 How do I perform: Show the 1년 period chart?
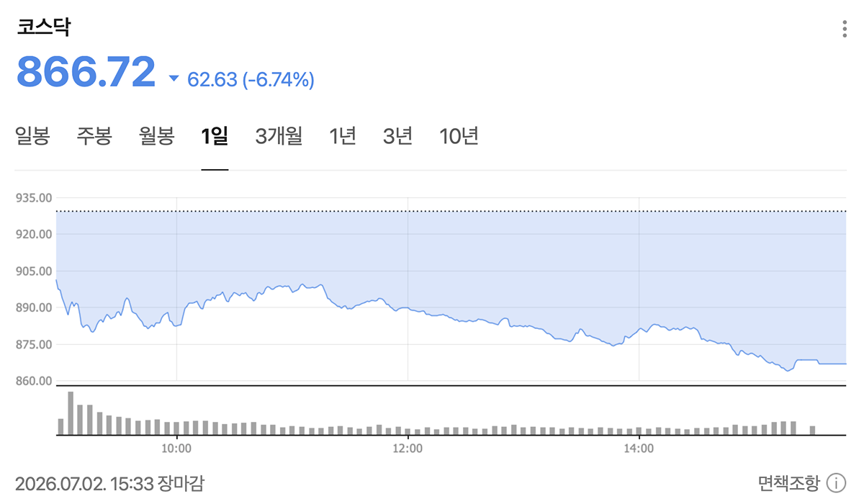click(x=343, y=136)
